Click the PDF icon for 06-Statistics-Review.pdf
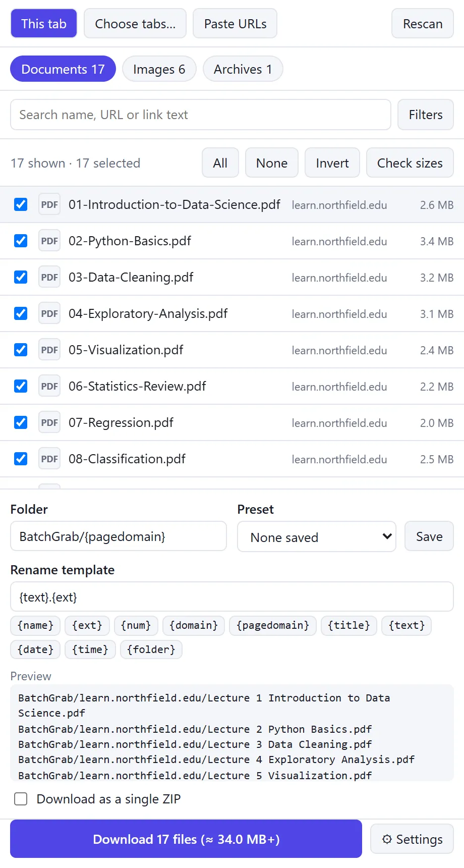Screen dimensions: 464x868 [x=49, y=386]
